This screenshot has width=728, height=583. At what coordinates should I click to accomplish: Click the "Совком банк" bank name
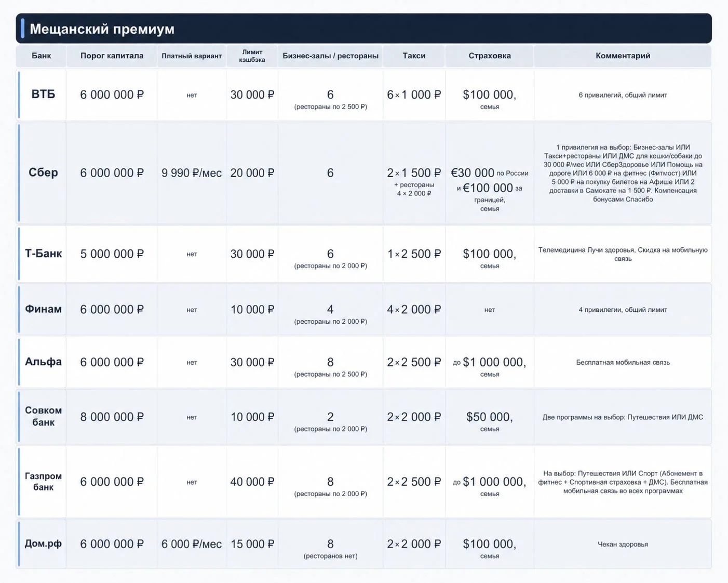click(x=43, y=416)
